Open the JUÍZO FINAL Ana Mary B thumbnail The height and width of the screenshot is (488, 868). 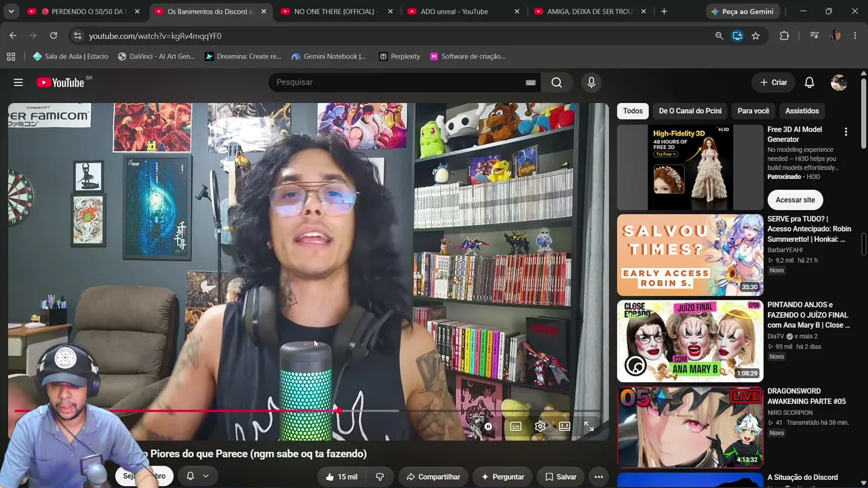[690, 341]
